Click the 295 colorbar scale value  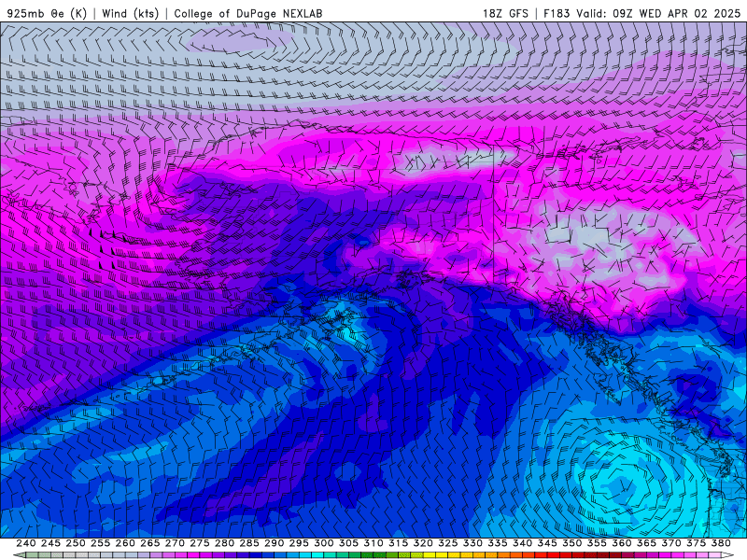pyautogui.click(x=299, y=543)
